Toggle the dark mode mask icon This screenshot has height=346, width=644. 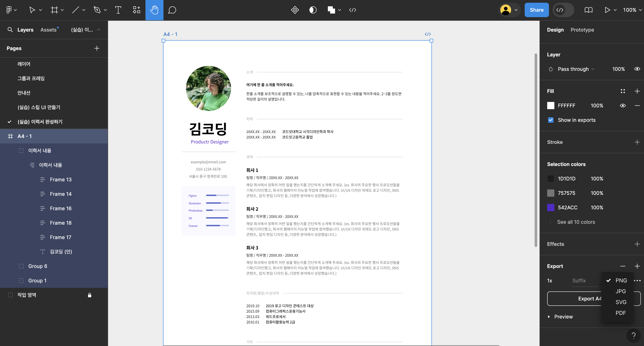(x=313, y=10)
